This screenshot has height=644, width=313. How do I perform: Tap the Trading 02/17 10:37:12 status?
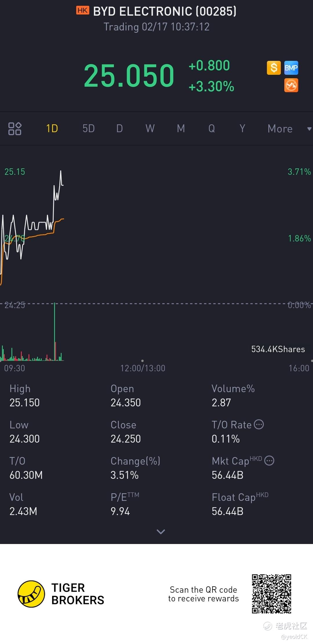pyautogui.click(x=156, y=27)
